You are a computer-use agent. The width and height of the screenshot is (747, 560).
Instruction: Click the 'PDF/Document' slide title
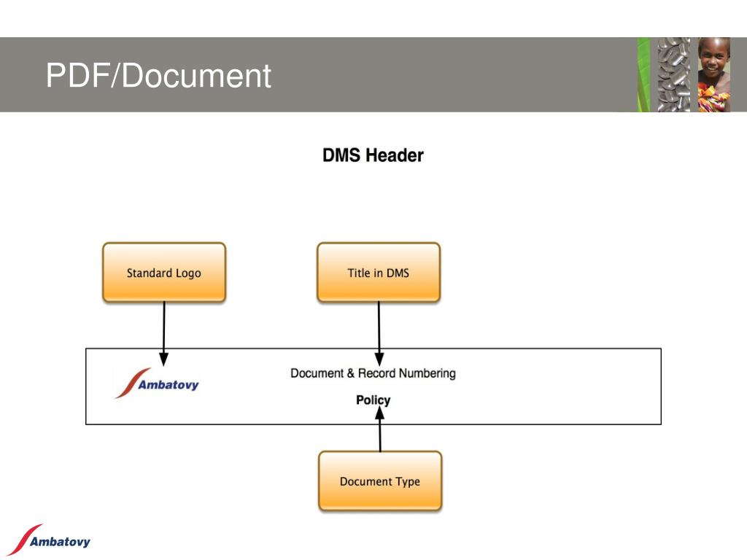click(158, 75)
